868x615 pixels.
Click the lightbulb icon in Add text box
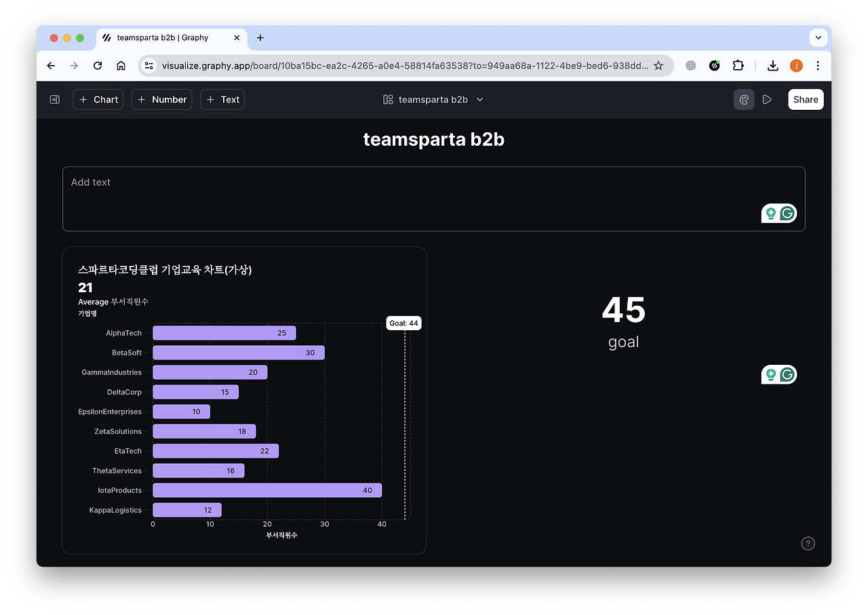[x=771, y=214]
